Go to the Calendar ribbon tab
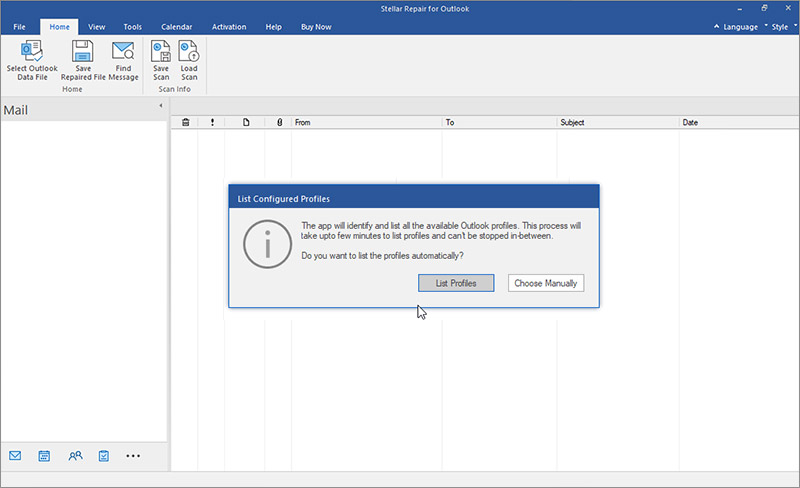Screen dimensions: 800x488 click(177, 27)
